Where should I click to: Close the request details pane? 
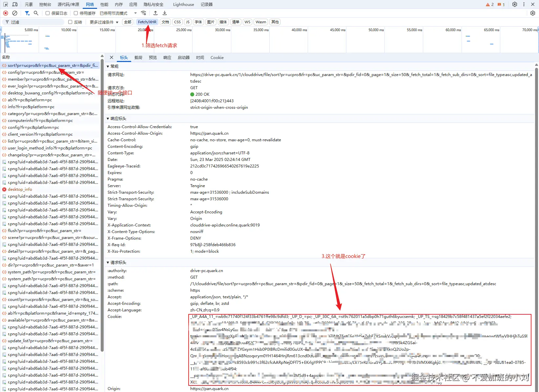click(112, 57)
